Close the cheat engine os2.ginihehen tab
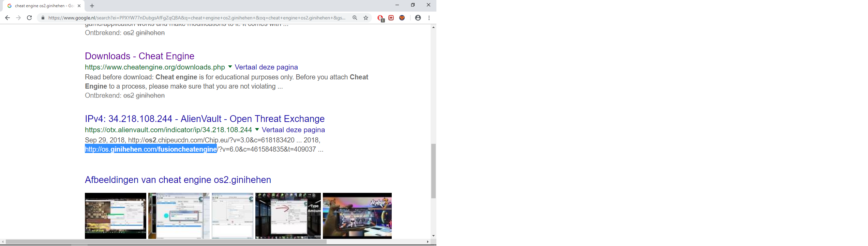 (79, 6)
